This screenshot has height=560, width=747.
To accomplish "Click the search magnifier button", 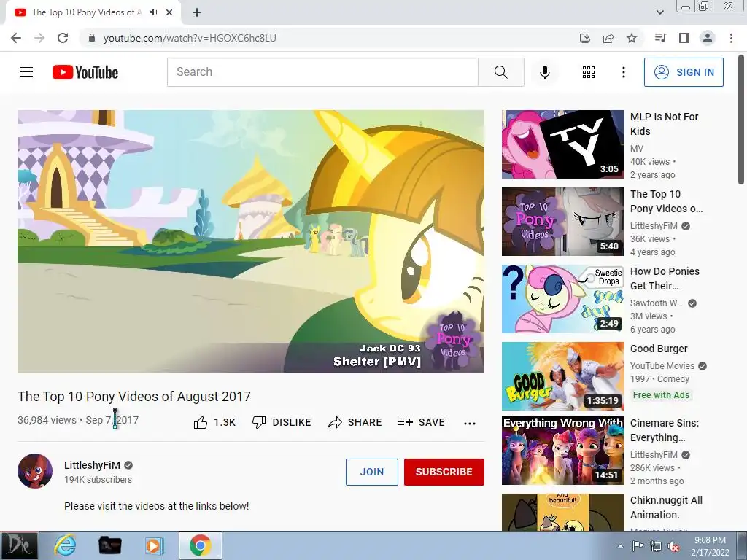I will [x=500, y=72].
